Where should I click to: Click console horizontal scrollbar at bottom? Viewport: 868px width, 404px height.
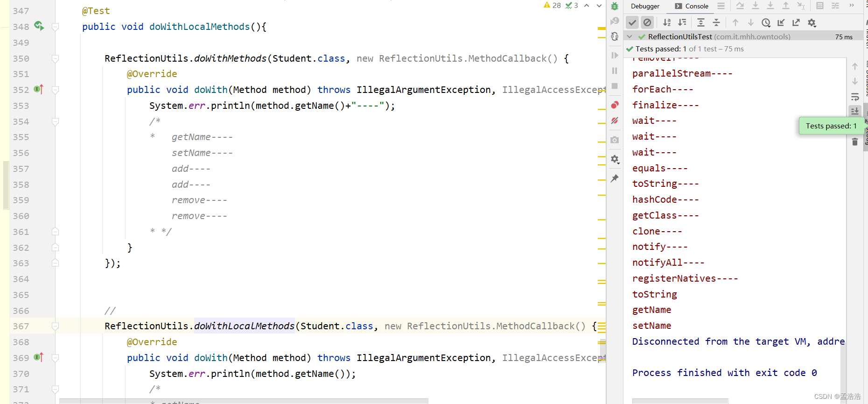680,401
